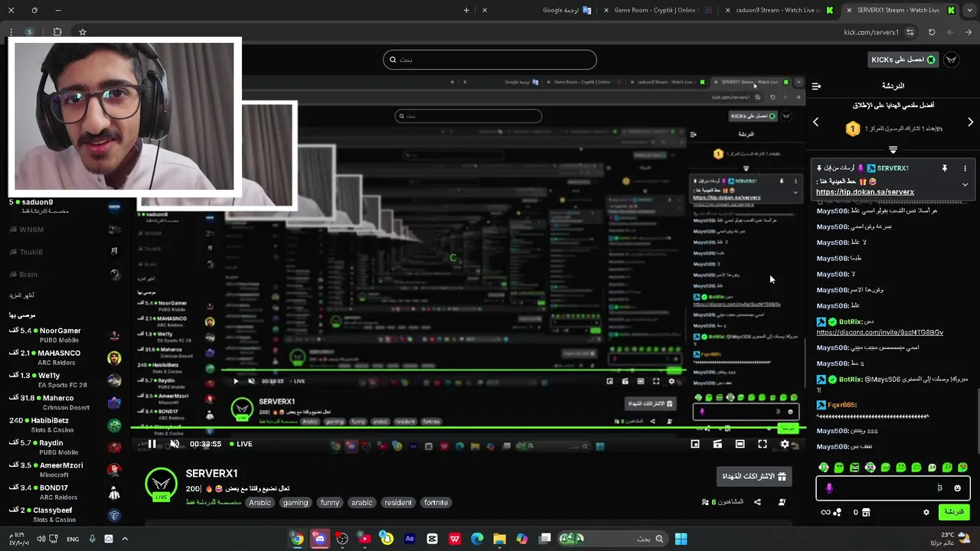This screenshot has height=551, width=980.
Task: Click the chat send button
Action: 954,512
